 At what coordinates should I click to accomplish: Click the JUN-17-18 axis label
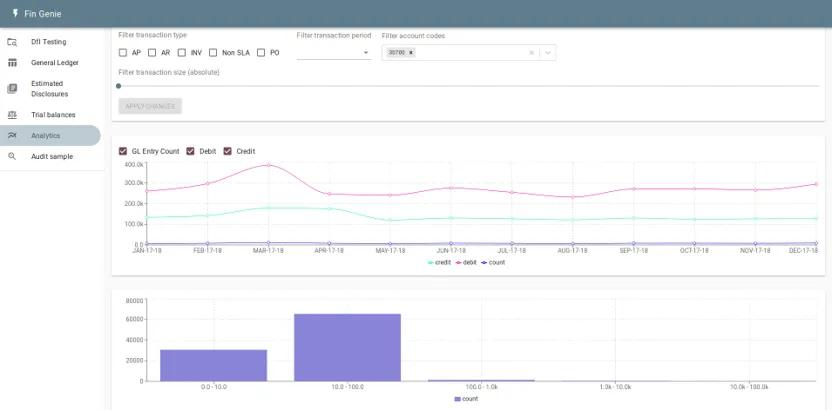tap(450, 251)
